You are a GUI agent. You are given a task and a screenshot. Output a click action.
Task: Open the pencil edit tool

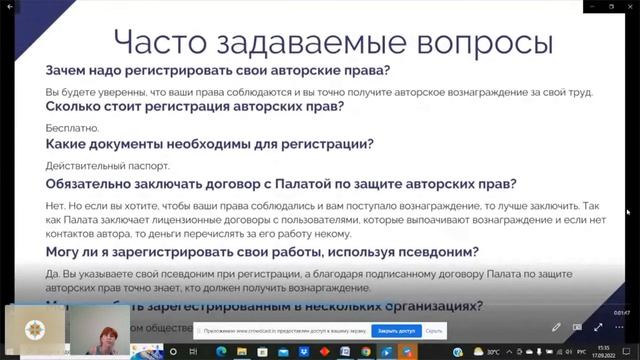[556, 327]
